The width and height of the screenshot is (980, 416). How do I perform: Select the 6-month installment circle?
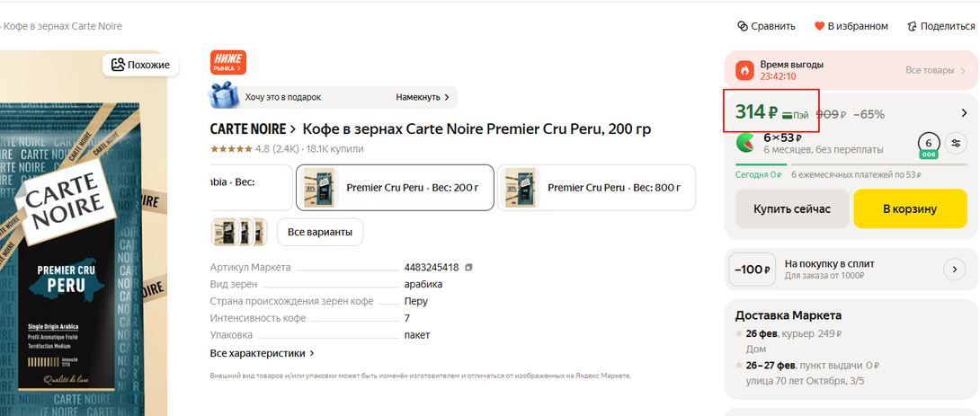coord(929,144)
